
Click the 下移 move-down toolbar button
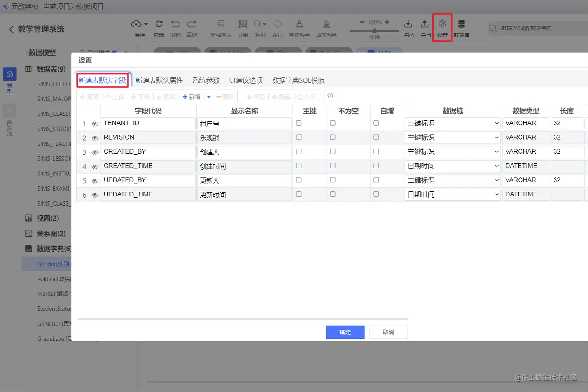(x=140, y=97)
